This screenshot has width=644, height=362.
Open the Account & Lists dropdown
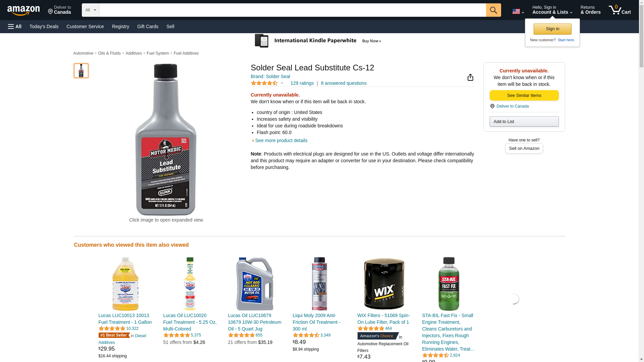[x=552, y=10]
